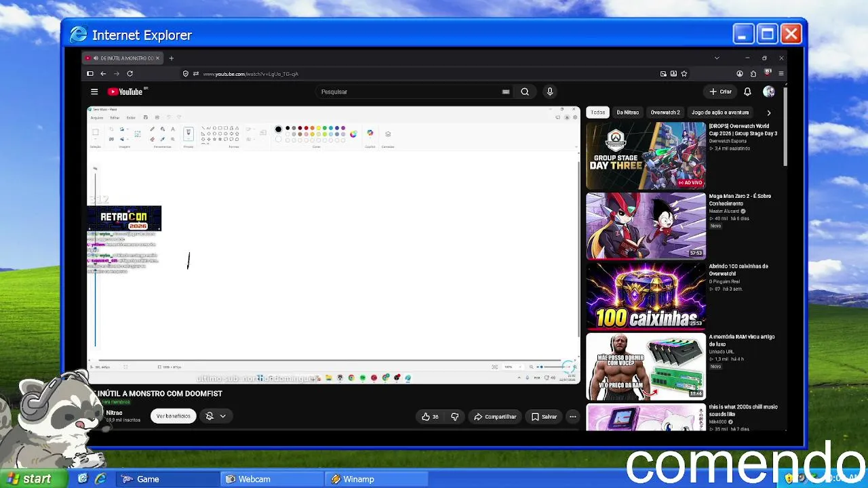The width and height of the screenshot is (868, 488).
Task: Open the Overwatch World Cup live thumbnail
Action: [x=646, y=155]
